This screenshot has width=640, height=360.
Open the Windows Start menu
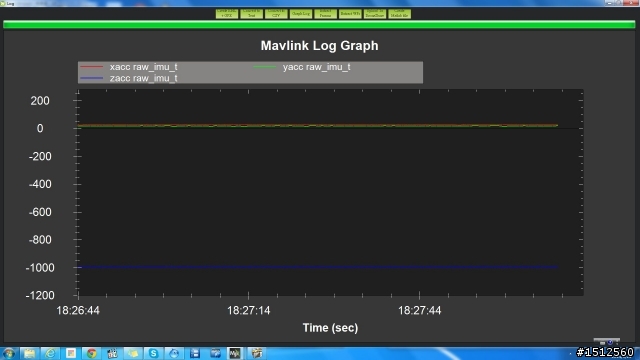click(9, 353)
